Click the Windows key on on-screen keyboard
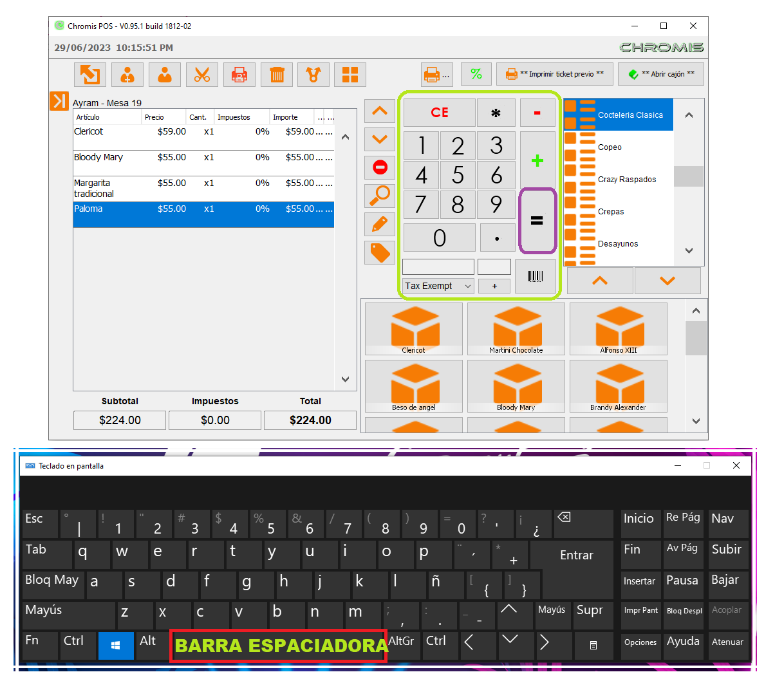The width and height of the screenshot is (784, 690). (116, 646)
